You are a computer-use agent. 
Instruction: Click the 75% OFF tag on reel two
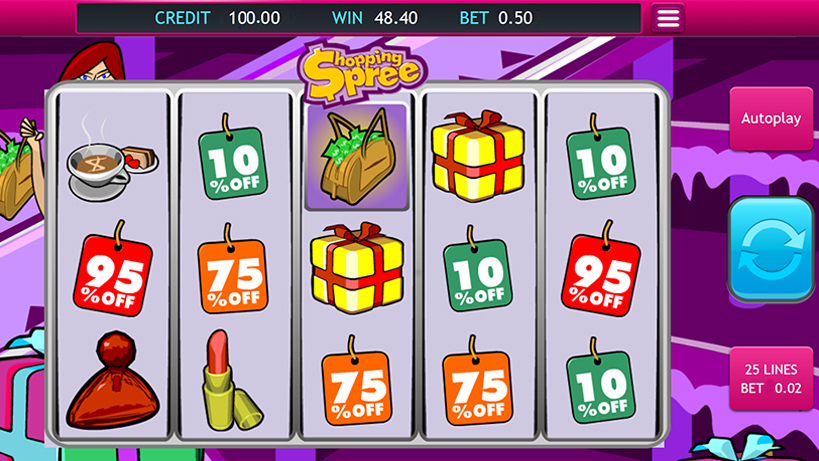[x=232, y=269]
